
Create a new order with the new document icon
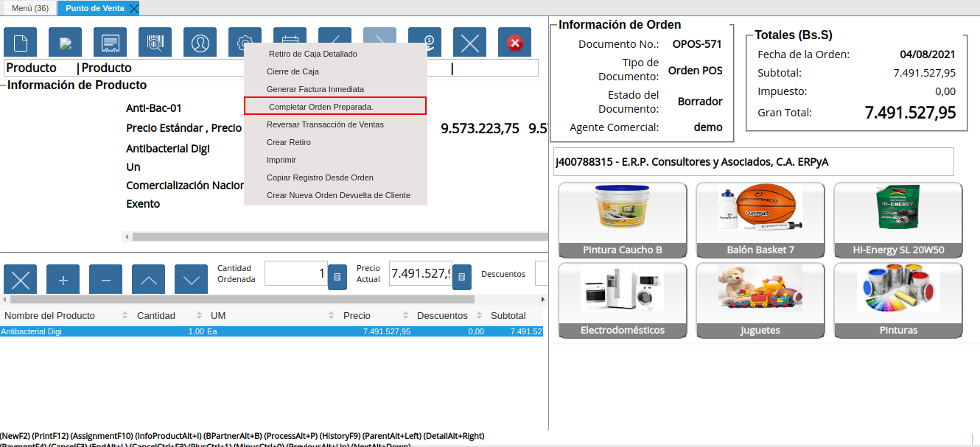[x=20, y=42]
